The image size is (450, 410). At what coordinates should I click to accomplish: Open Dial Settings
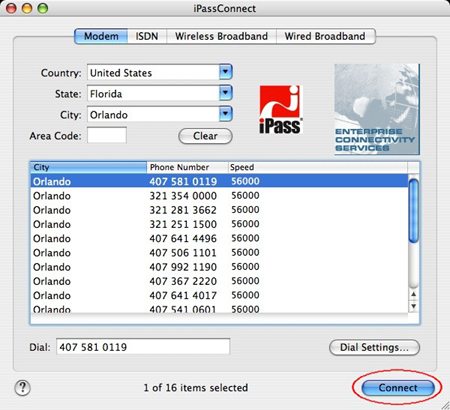[x=374, y=347]
